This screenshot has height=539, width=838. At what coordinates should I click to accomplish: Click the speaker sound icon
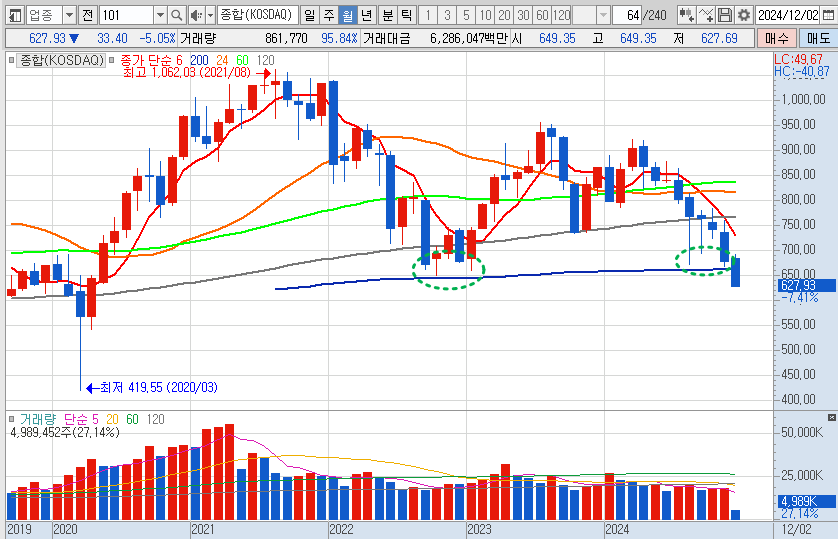click(196, 15)
